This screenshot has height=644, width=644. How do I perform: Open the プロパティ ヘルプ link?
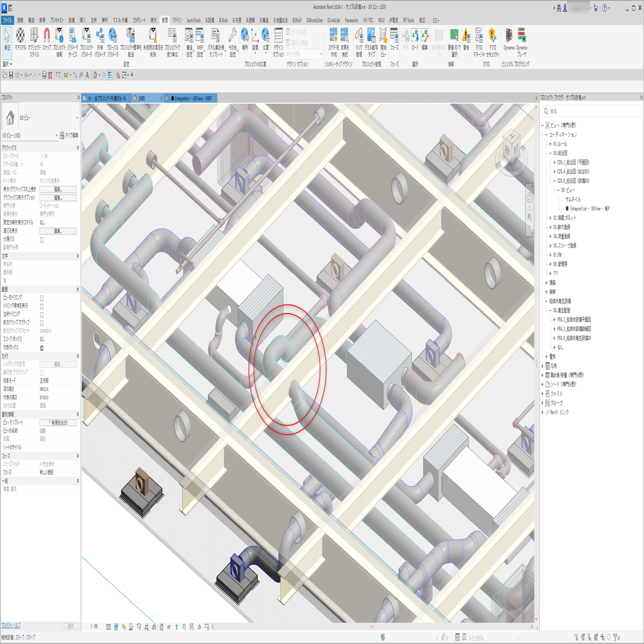coord(11,625)
